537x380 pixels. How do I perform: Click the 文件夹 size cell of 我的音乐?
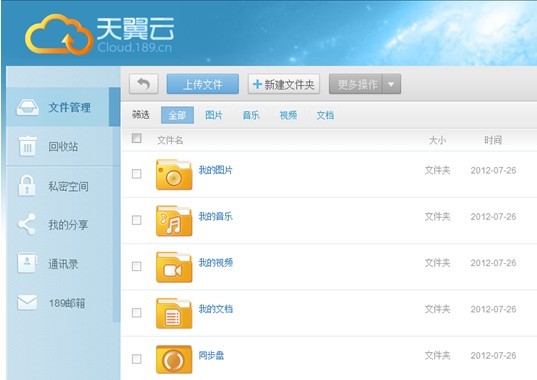click(437, 216)
